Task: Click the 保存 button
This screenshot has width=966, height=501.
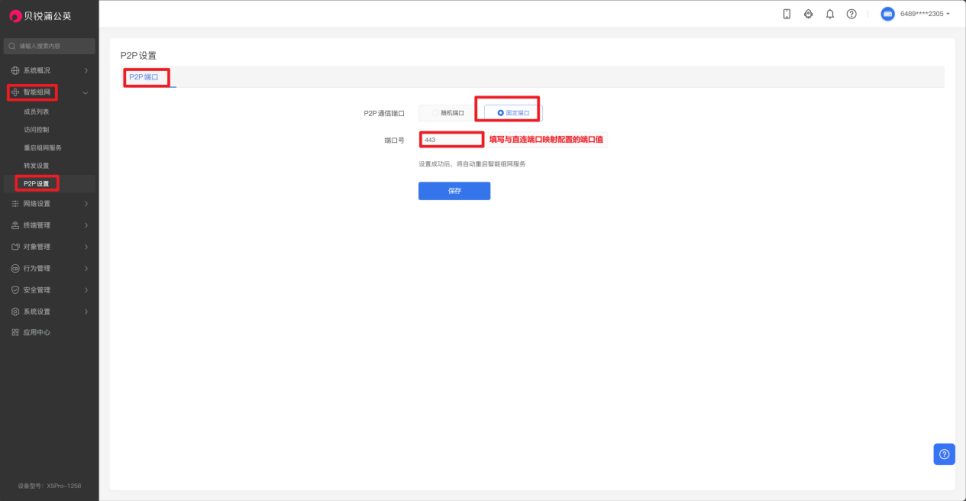Action: (x=454, y=191)
